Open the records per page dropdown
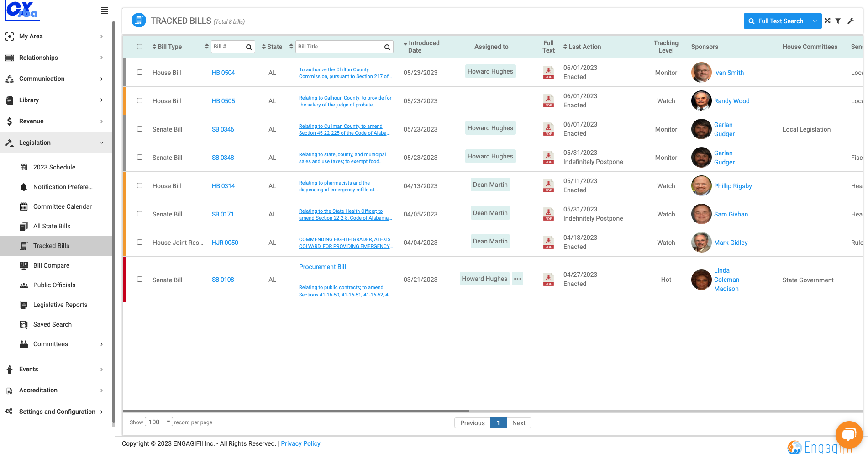The height and width of the screenshot is (454, 868). (159, 422)
